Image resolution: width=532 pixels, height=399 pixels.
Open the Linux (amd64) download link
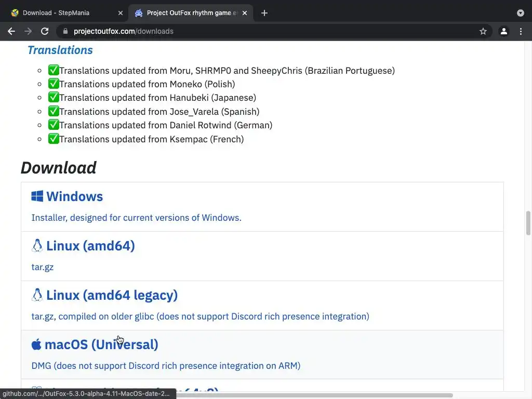(90, 246)
